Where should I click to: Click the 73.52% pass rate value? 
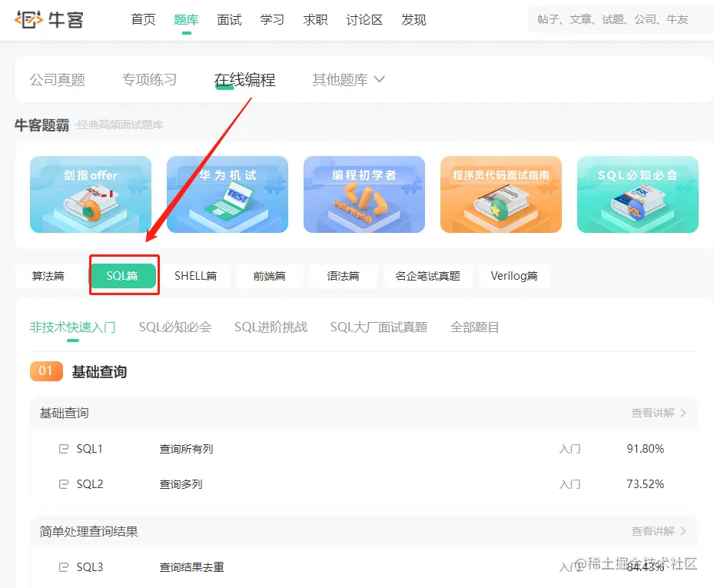(646, 484)
